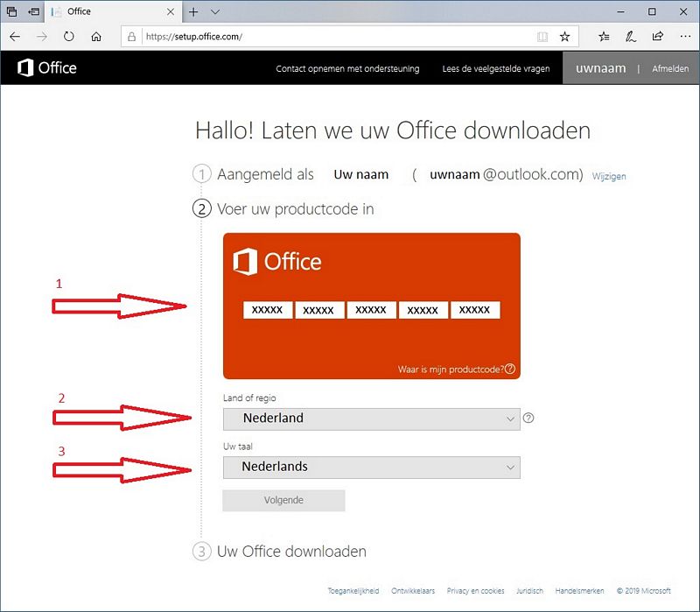Select the Office browser tab
The image size is (700, 612).
tap(113, 11)
